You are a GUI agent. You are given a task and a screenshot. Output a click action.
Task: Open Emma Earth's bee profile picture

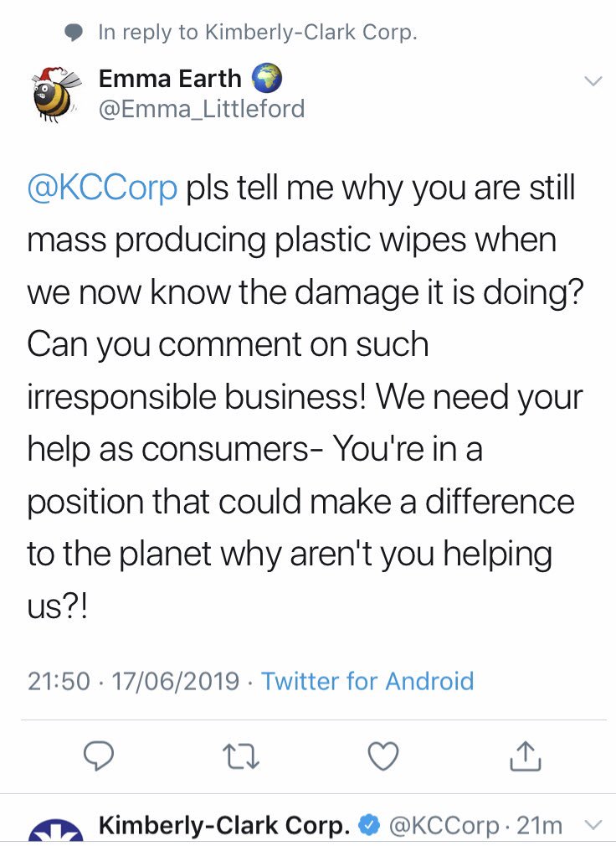point(52,94)
